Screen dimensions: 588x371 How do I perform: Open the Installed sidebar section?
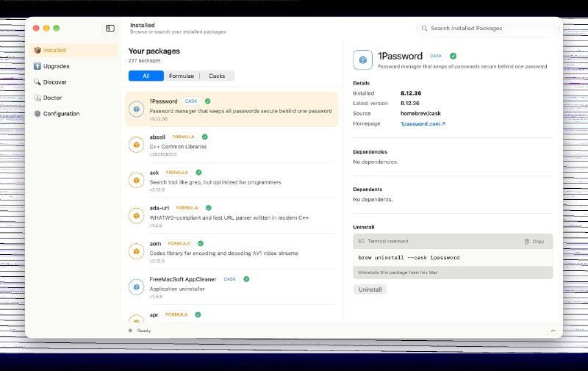click(73, 50)
